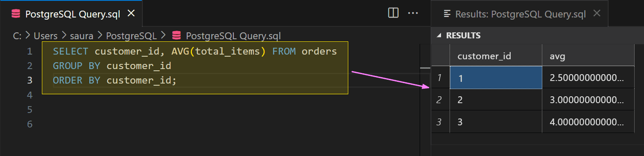Click the database icon in the breadcrumb path
Image resolution: width=644 pixels, height=156 pixels.
pos(176,36)
